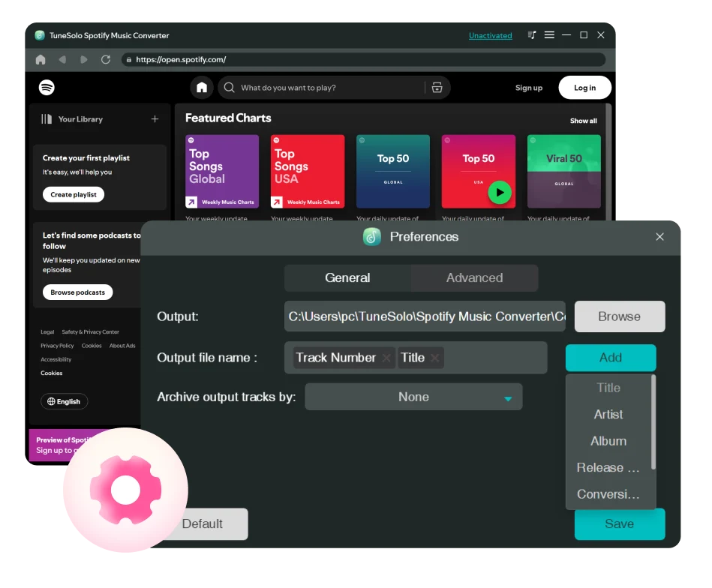The image size is (712, 588).
Task: Click the Legal footer link
Action: click(x=47, y=332)
